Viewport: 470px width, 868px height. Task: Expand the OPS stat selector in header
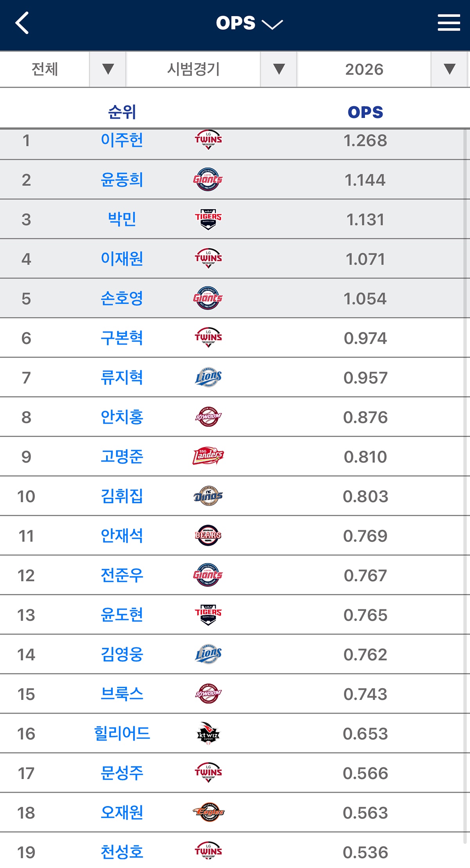[249, 24]
